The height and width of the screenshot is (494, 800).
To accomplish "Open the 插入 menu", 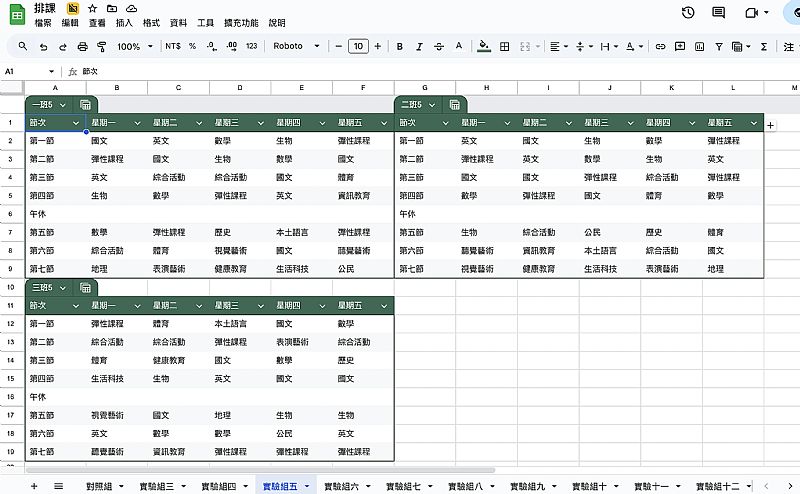I will point(124,22).
